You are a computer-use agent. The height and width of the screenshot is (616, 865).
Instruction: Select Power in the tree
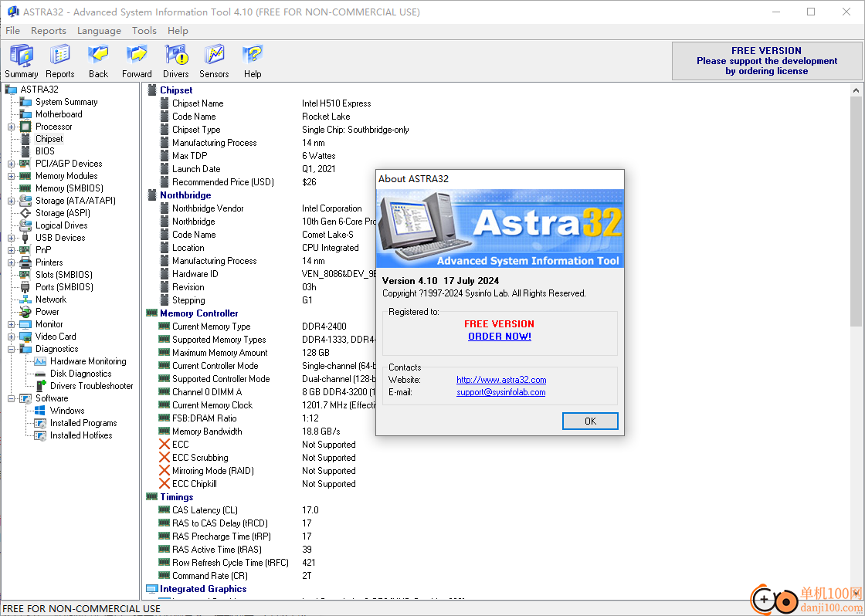tap(47, 312)
